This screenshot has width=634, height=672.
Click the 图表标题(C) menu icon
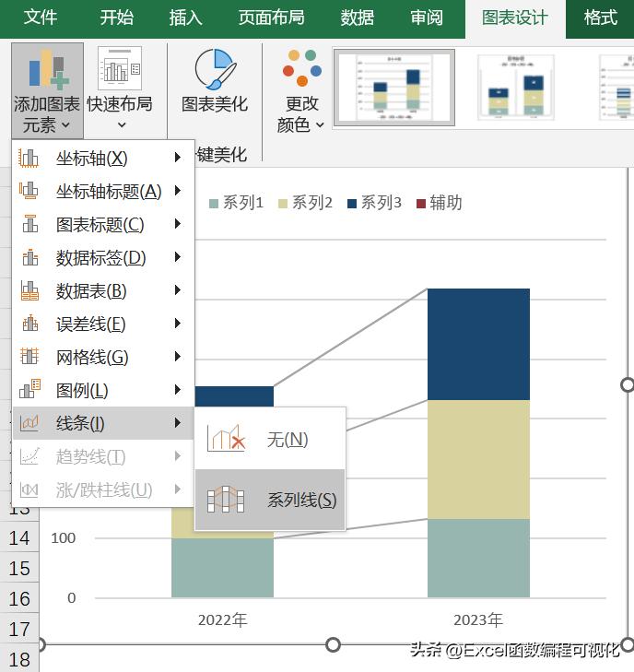tap(29, 224)
